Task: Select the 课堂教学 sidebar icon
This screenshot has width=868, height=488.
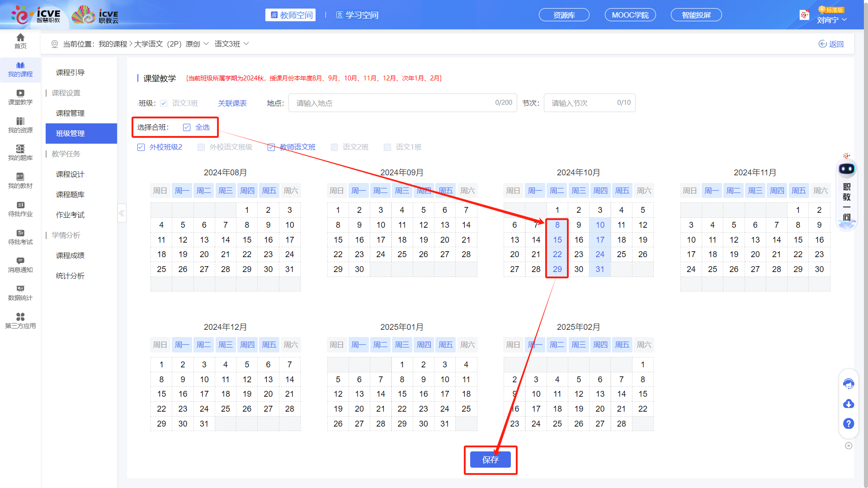Action: click(20, 96)
